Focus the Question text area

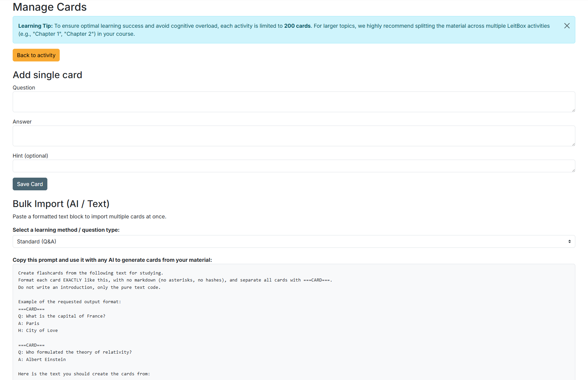(x=294, y=102)
